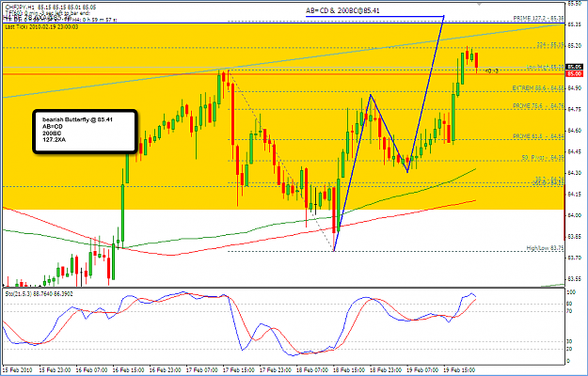The image size is (588, 376).
Task: Click the 84.90 value on price axis
Action: click(574, 87)
